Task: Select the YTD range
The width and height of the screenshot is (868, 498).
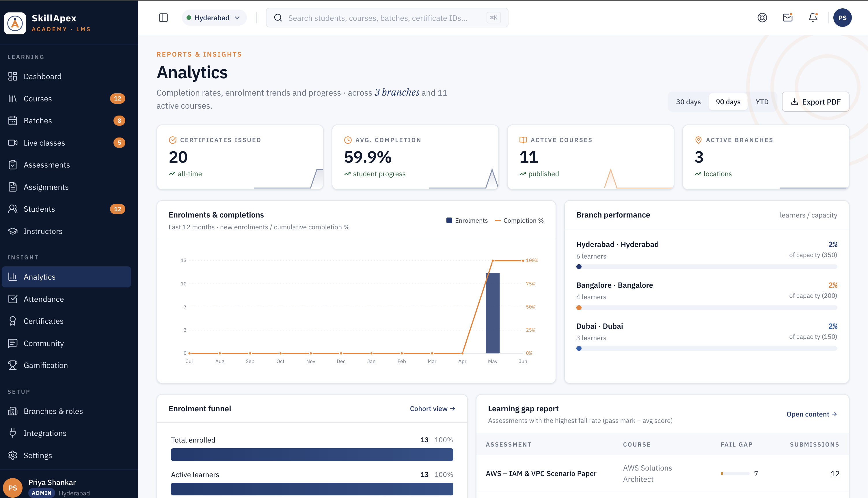Action: 762,102
